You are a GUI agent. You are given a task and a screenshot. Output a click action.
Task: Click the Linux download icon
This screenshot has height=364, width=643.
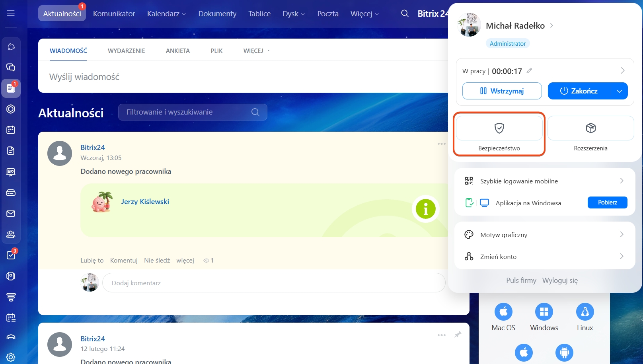tap(585, 311)
